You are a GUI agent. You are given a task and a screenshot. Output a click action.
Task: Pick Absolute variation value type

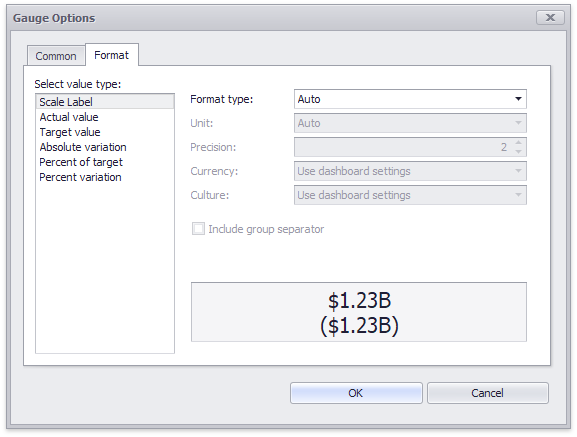click(x=105, y=147)
